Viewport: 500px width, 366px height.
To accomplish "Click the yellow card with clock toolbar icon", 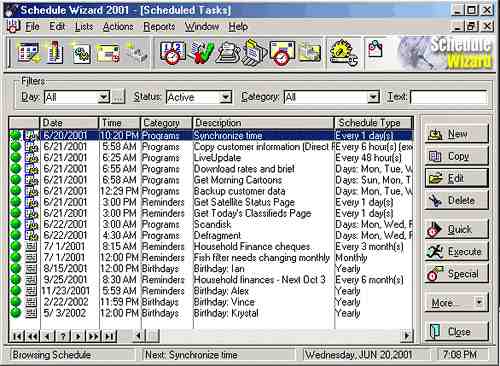I will [108, 53].
